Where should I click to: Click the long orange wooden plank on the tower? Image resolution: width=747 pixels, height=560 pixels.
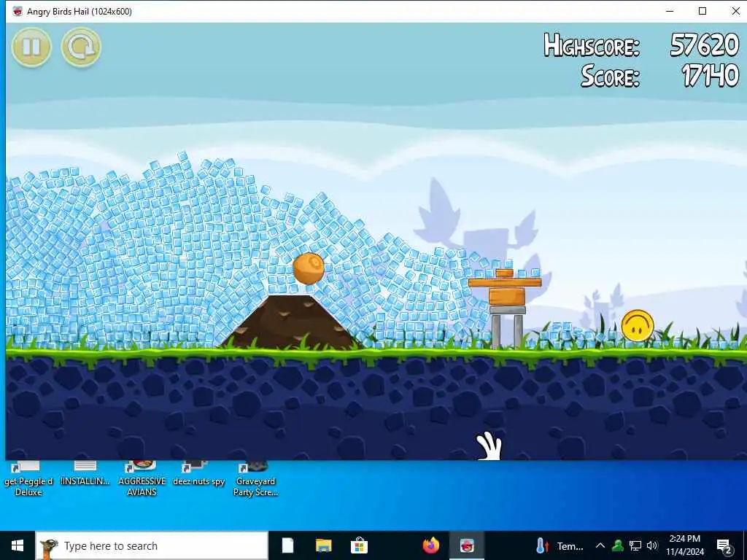click(505, 282)
